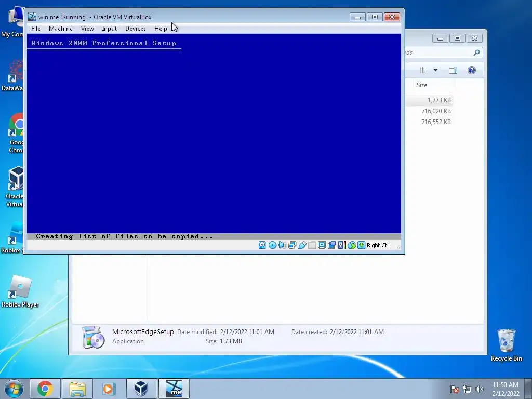Click the network tray icon
This screenshot has height=399, width=532.
click(x=467, y=389)
